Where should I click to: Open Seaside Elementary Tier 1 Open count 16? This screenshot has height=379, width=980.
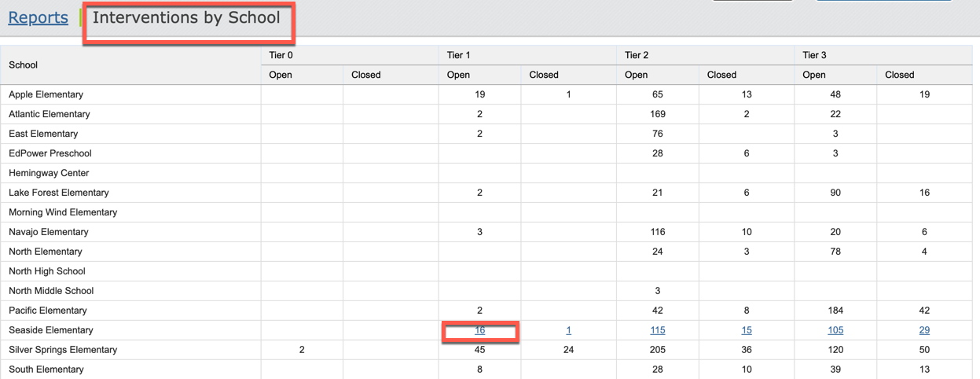[479, 330]
